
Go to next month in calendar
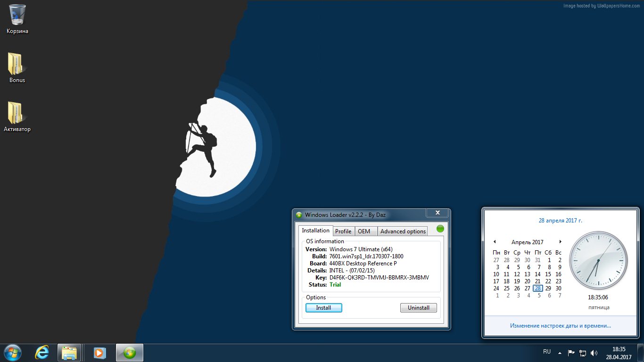click(x=560, y=242)
